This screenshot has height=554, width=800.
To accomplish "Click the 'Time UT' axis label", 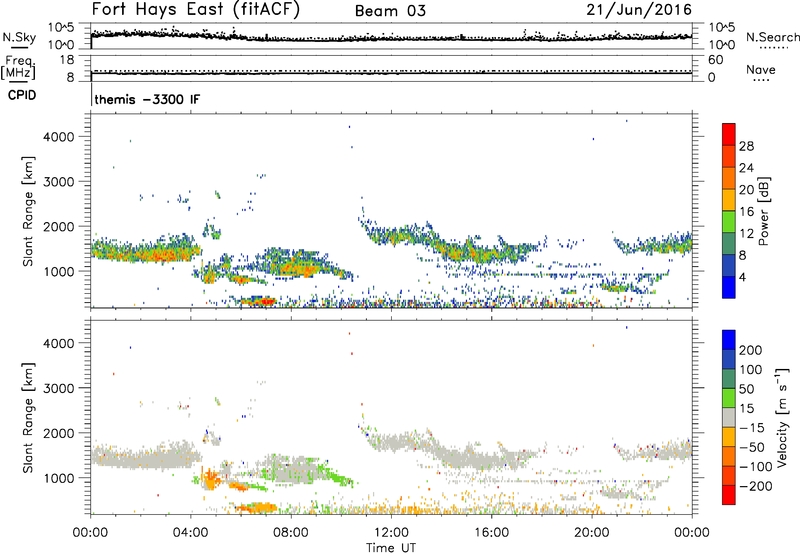I will (391, 548).
